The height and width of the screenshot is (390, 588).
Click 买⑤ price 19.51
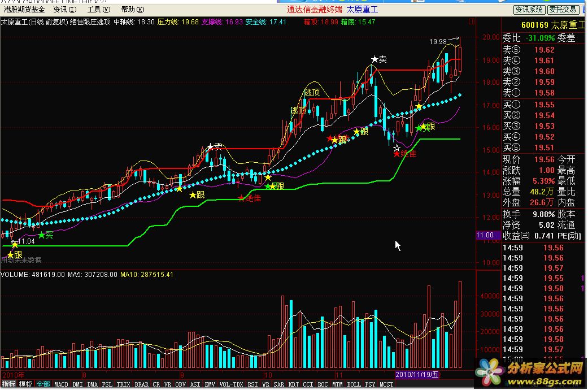click(544, 148)
